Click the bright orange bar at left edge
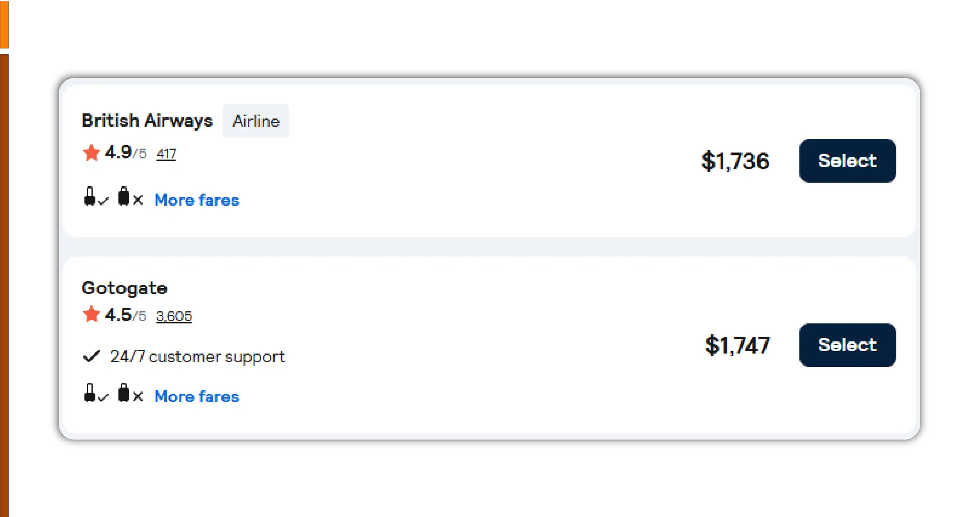Image resolution: width=980 pixels, height=517 pixels. point(4,24)
